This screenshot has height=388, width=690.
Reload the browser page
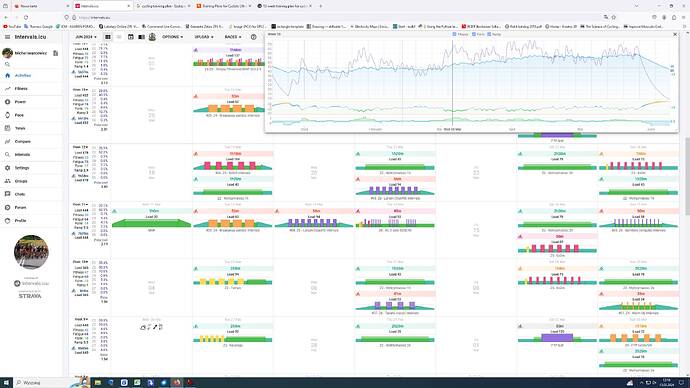click(x=26, y=17)
